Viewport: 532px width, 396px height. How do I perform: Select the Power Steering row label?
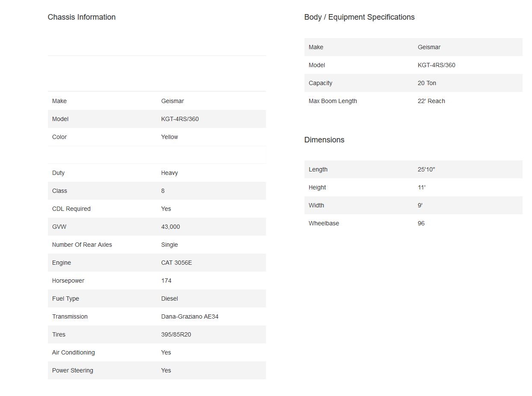point(72,370)
